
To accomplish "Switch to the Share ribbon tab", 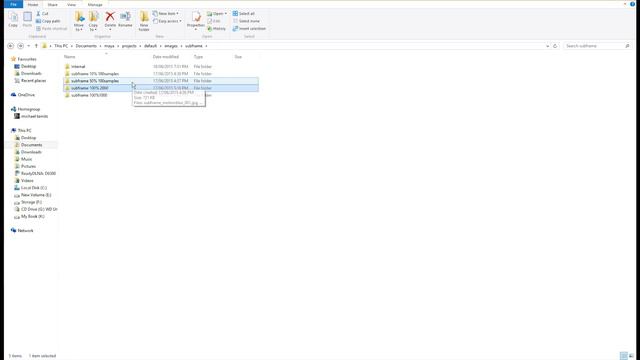I will tap(53, 4).
